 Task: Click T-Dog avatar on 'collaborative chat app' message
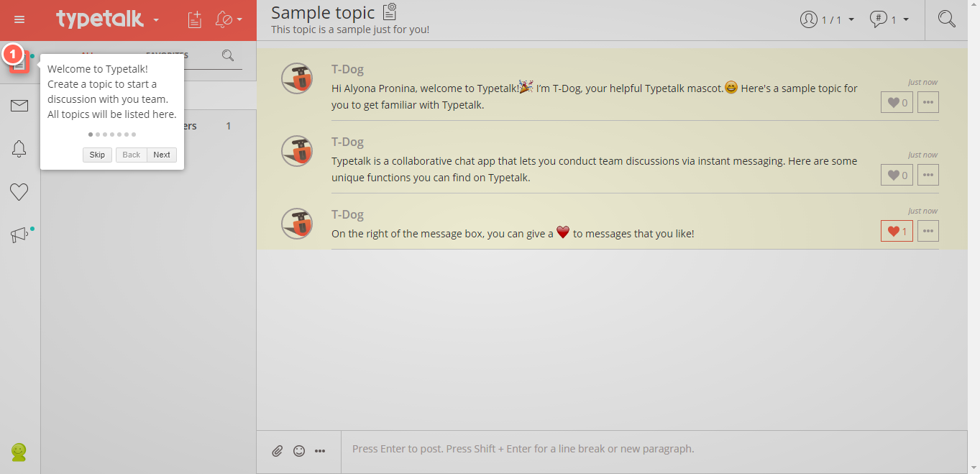click(296, 151)
